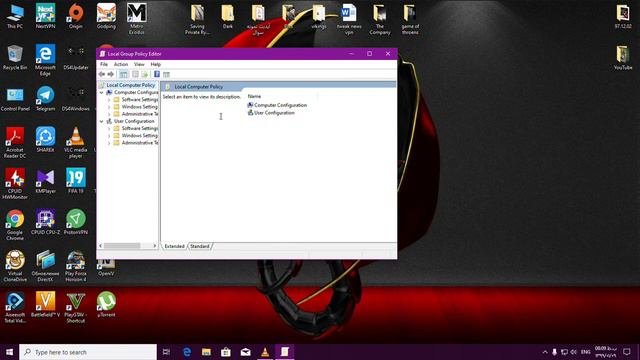This screenshot has width=640, height=360.
Task: Click tree pane scroll right arrow
Action: pyautogui.click(x=154, y=246)
